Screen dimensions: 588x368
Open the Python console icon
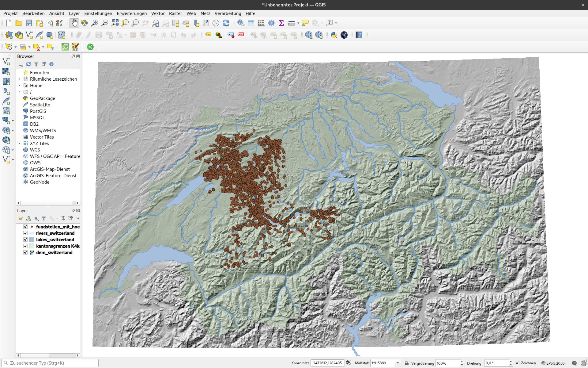tap(334, 35)
